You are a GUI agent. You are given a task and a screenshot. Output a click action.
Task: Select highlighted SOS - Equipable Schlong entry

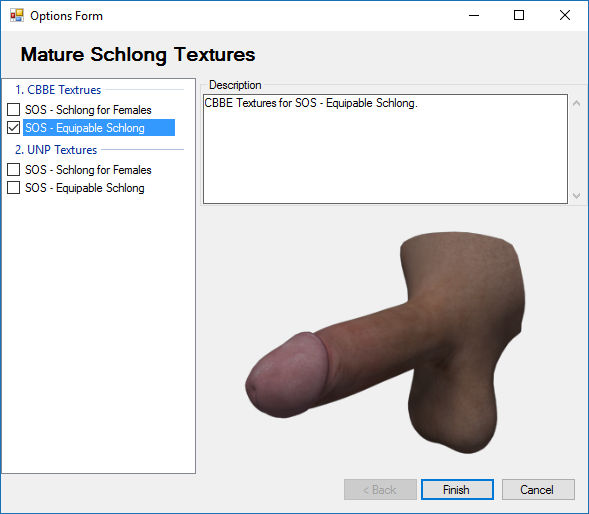pyautogui.click(x=99, y=128)
